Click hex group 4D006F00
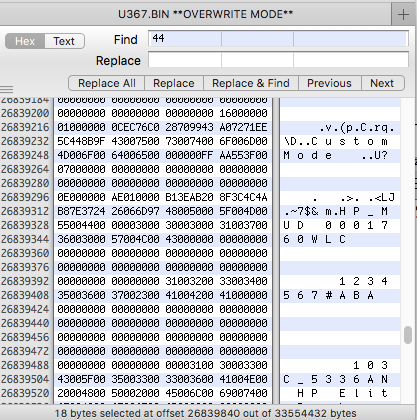Screen dimensions: 417x420 click(x=81, y=155)
